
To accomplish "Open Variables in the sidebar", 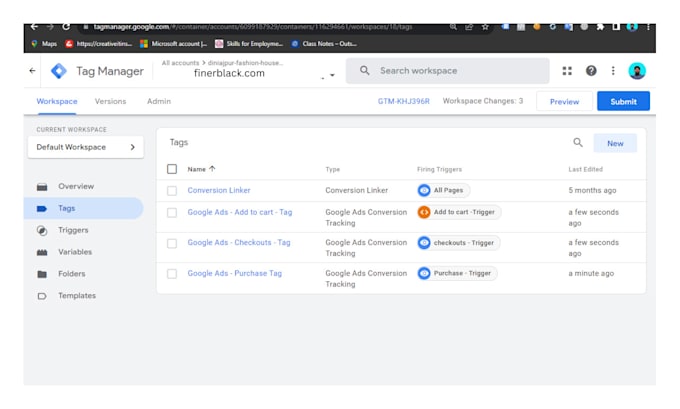I will 75,252.
